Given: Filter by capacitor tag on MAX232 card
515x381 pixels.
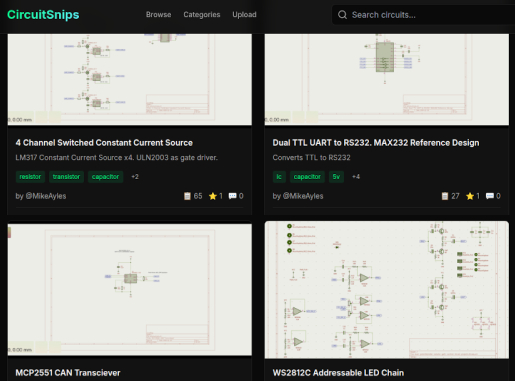Looking at the screenshot, I should click(307, 177).
